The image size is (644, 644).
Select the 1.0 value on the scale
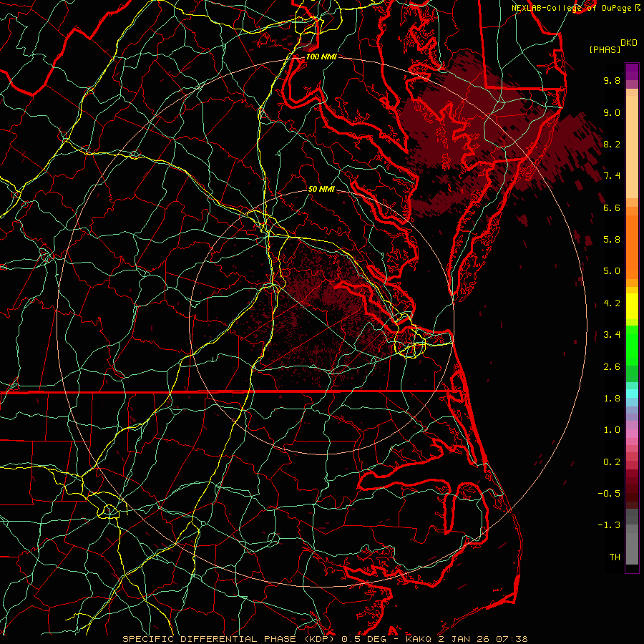[612, 430]
